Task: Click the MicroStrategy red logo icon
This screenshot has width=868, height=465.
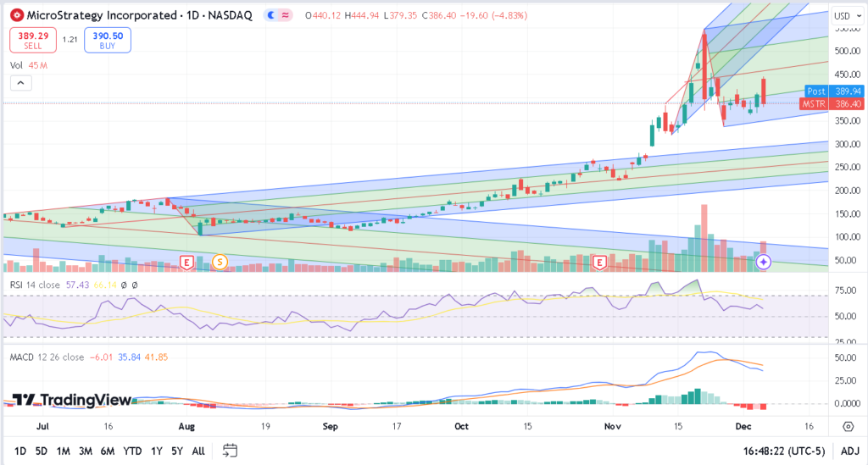Action: 17,15
